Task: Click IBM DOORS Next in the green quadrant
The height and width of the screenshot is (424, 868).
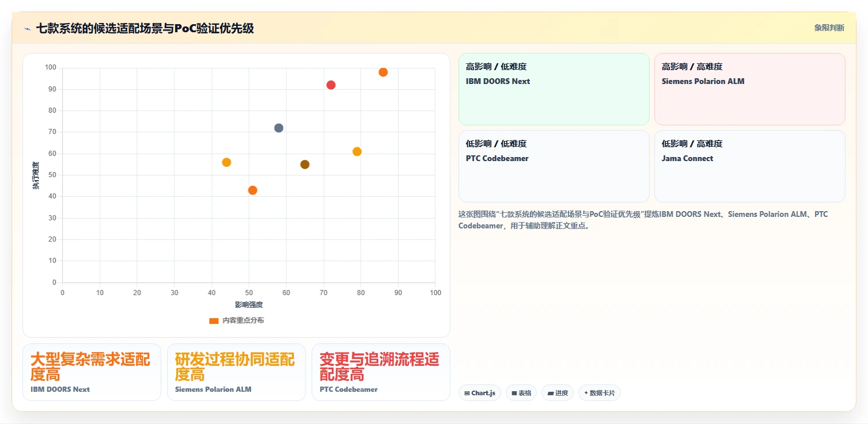Action: pyautogui.click(x=498, y=81)
